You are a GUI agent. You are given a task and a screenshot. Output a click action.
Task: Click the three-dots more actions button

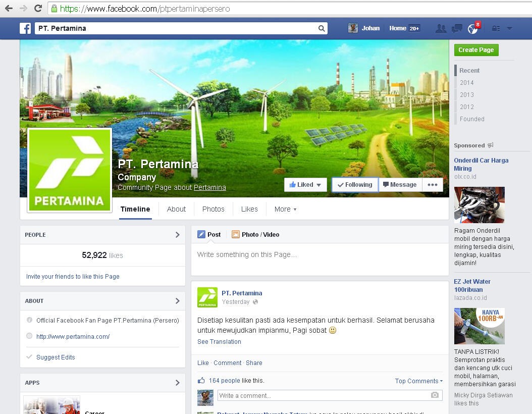[x=432, y=185]
